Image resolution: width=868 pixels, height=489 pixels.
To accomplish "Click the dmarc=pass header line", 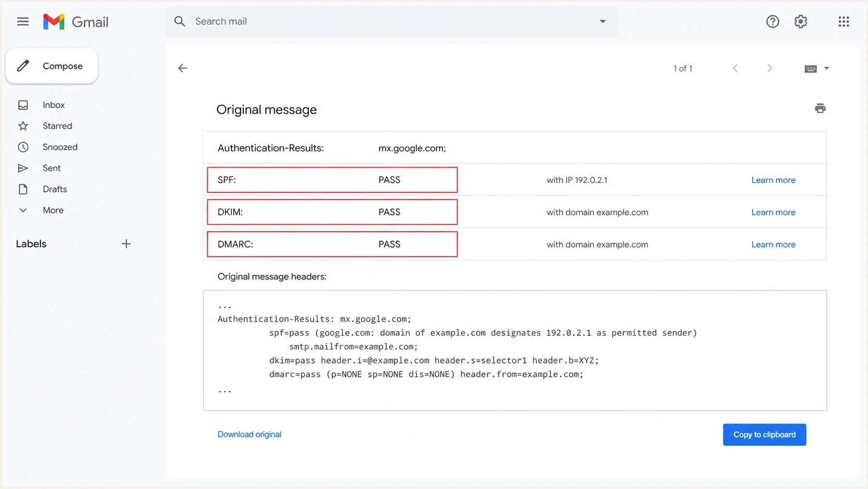I will [x=426, y=374].
